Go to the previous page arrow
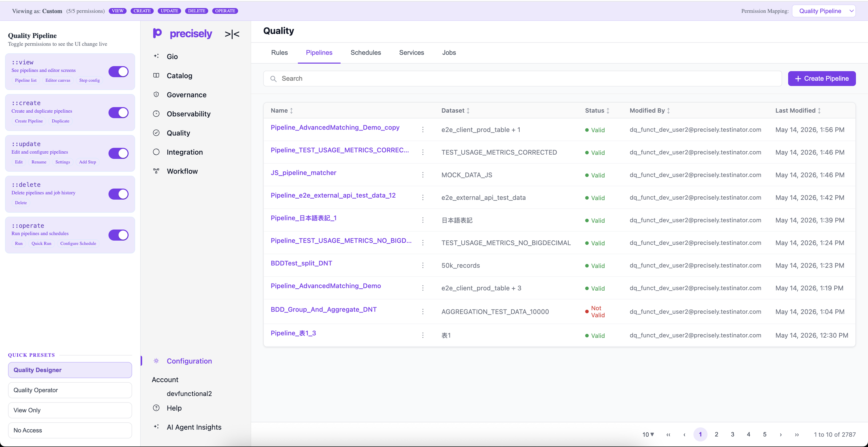 (684, 434)
